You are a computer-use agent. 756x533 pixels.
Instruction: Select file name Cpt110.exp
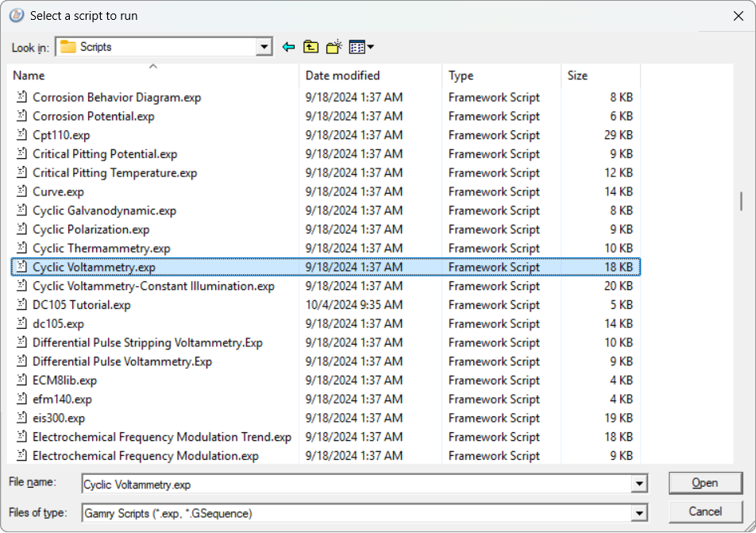pos(61,135)
